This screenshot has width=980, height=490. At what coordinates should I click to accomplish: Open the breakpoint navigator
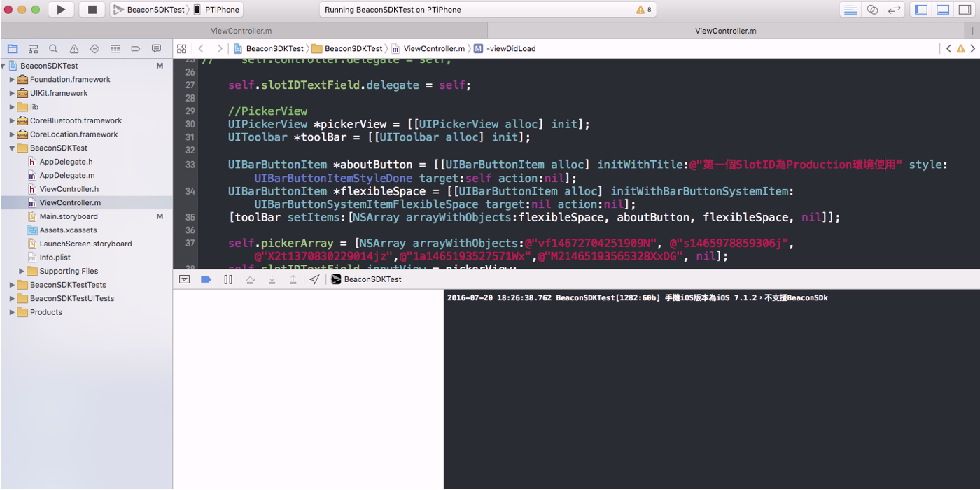[136, 49]
